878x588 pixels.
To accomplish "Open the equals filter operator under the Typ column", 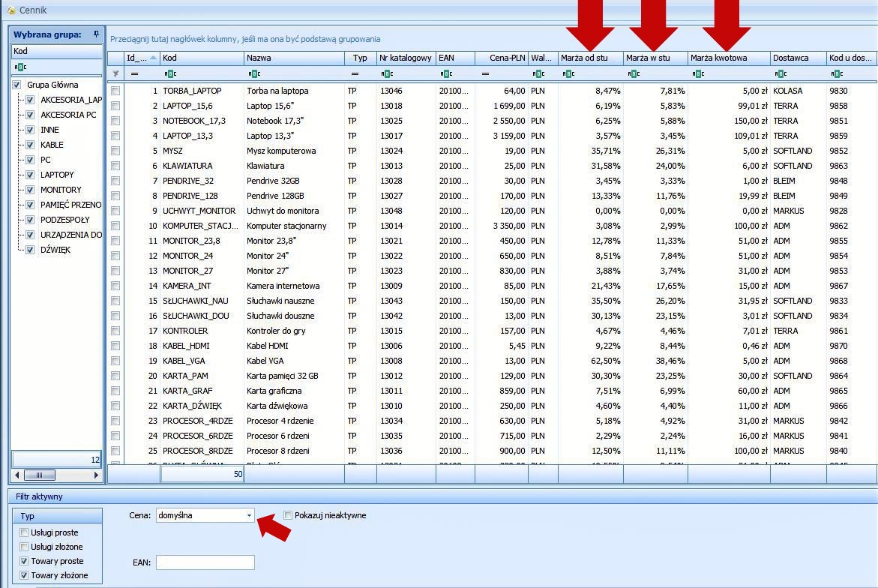I will pos(355,73).
